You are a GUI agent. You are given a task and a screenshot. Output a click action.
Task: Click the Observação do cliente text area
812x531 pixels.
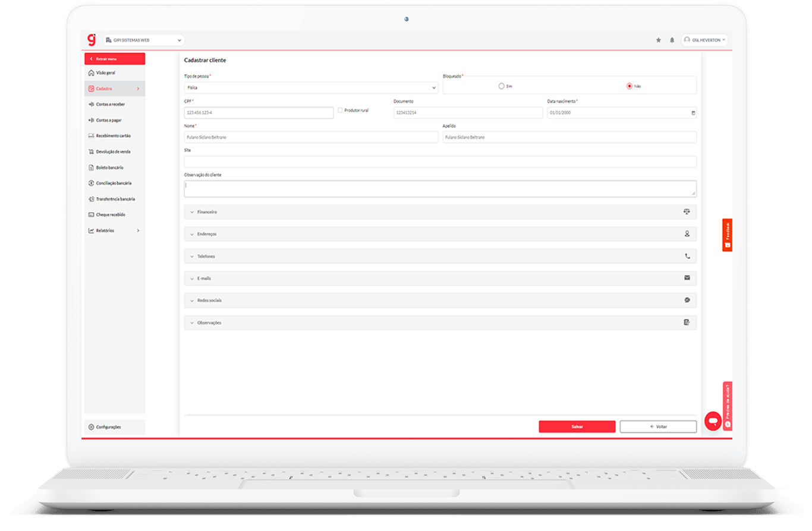coord(440,189)
